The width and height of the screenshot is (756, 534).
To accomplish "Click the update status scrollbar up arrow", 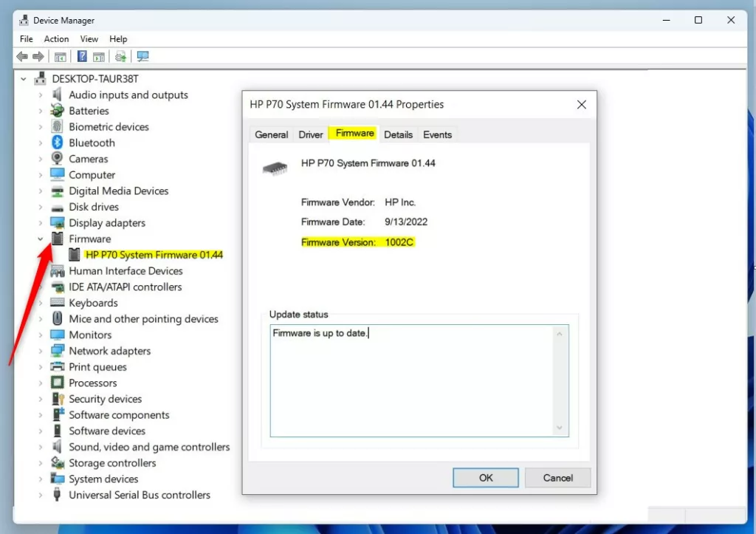I will click(x=560, y=334).
